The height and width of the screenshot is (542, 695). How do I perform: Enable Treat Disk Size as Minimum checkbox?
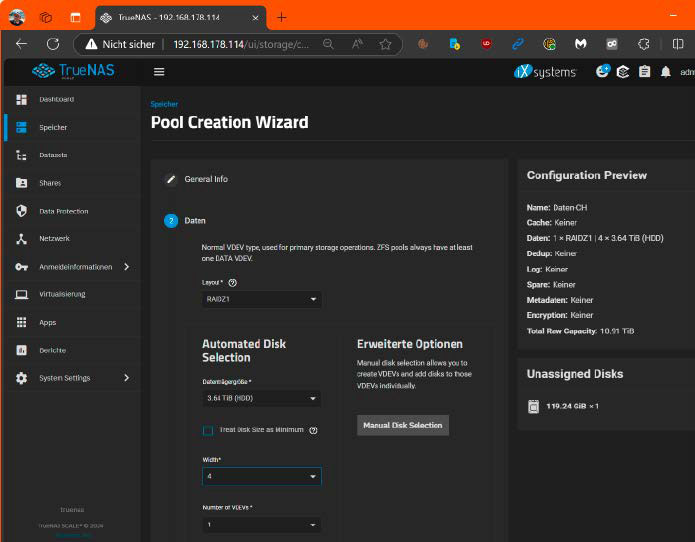pos(208,430)
